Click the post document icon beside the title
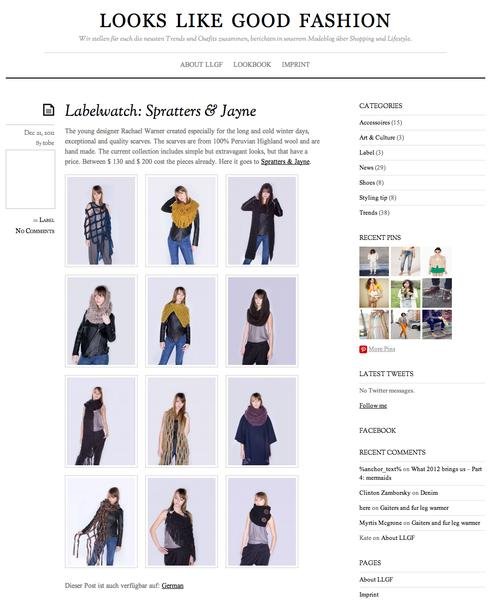This screenshot has width=494, height=600. coord(48,110)
